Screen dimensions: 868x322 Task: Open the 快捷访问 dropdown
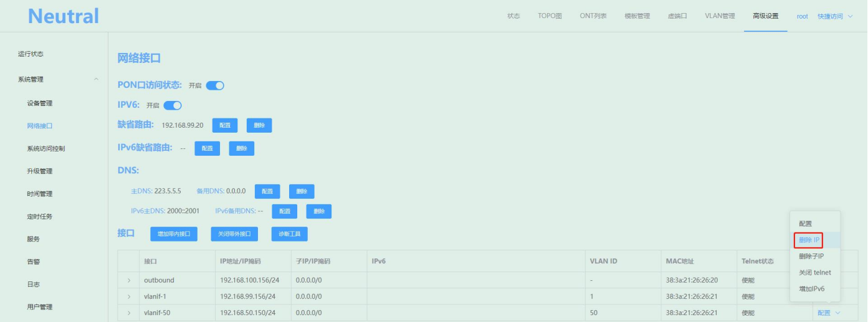coord(834,16)
